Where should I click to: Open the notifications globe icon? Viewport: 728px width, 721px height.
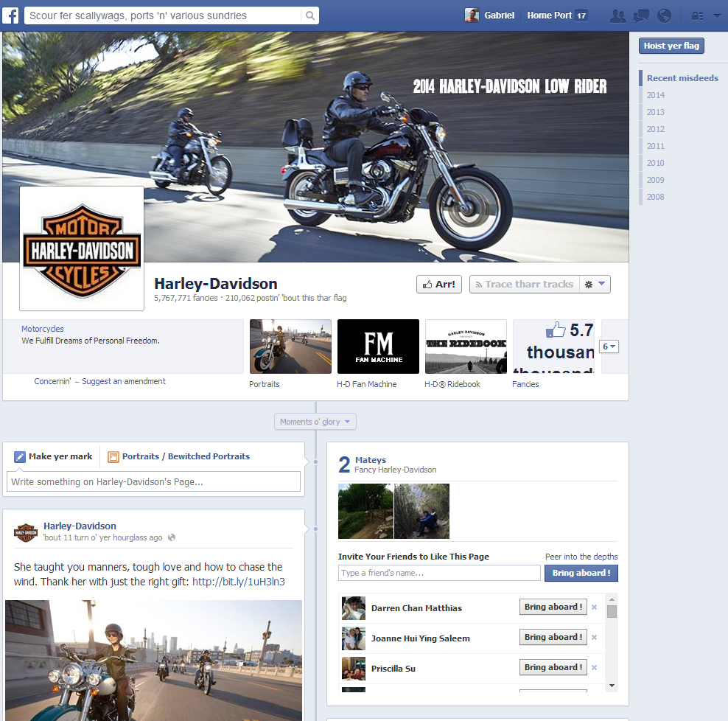664,15
